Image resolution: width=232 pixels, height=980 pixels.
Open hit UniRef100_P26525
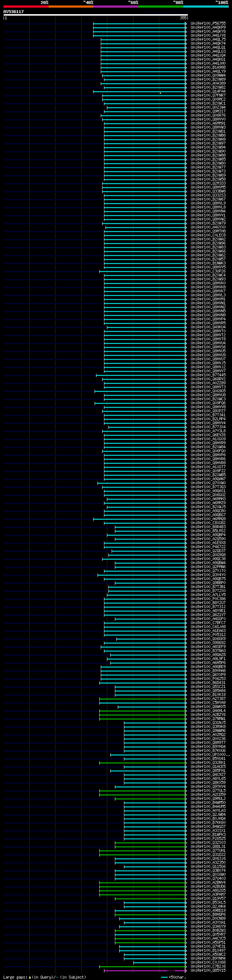pos(208,838)
